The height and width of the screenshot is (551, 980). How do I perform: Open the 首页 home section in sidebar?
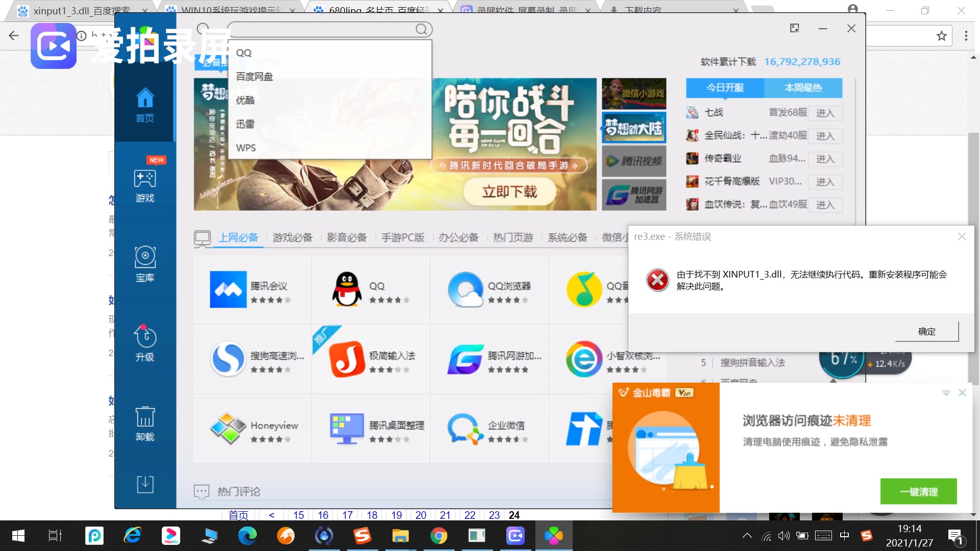pos(145,106)
